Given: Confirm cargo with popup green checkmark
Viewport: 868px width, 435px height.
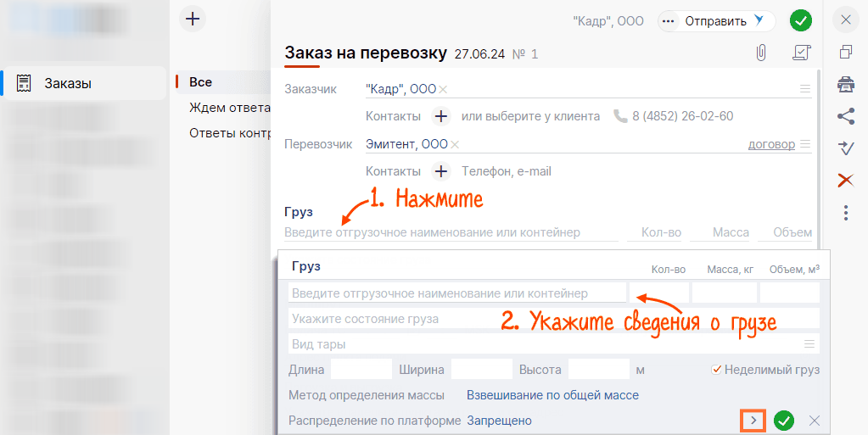Looking at the screenshot, I should pos(784,421).
